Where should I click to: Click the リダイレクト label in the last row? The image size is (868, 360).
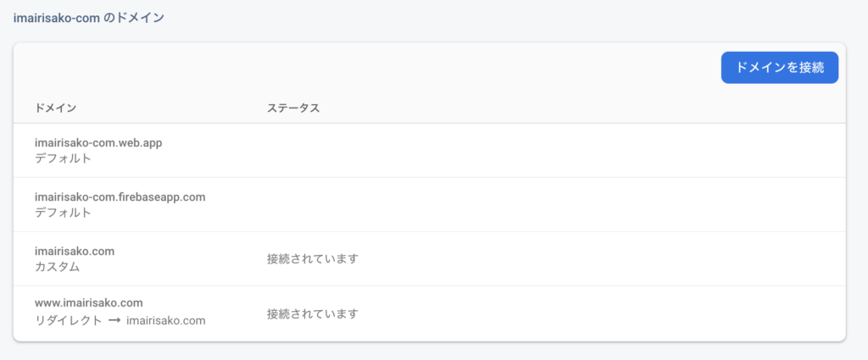tap(68, 321)
